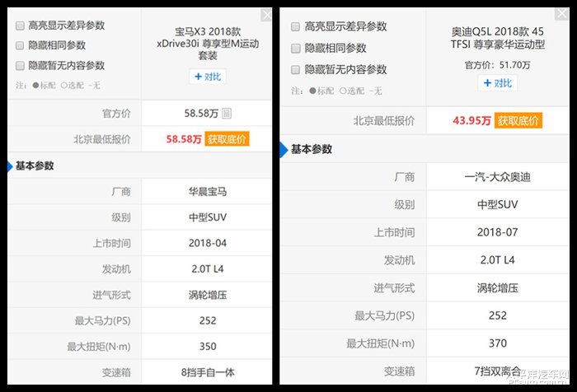The image size is (577, 392).
Task: Select 华晨宝马 manufacturer value
Action: pos(208,192)
